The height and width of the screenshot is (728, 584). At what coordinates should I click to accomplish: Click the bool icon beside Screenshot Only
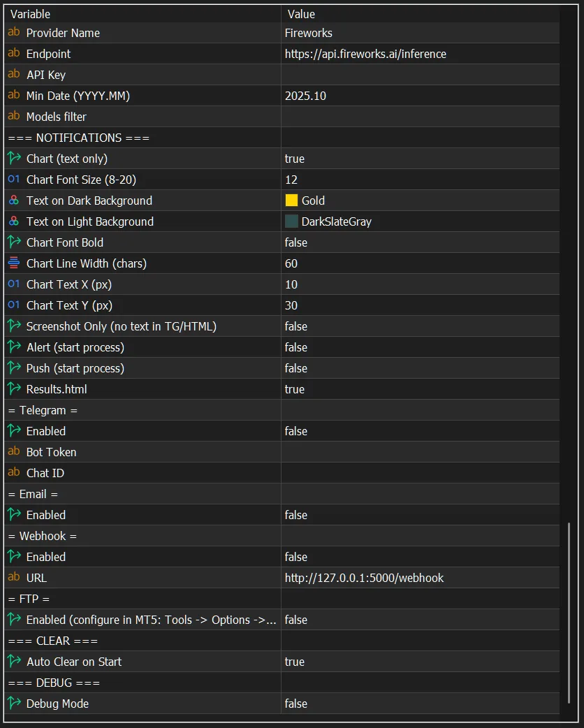point(14,326)
